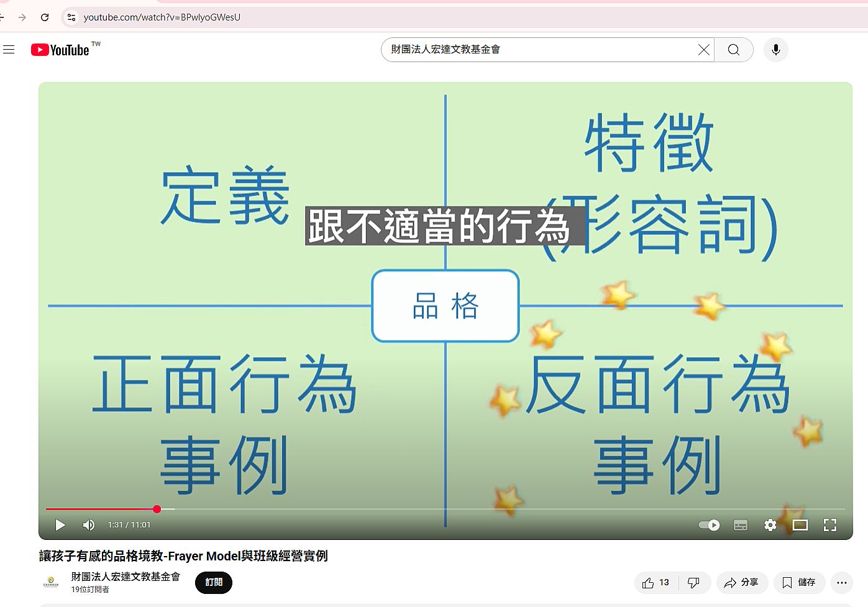Click the magnifier search button

pyautogui.click(x=733, y=50)
